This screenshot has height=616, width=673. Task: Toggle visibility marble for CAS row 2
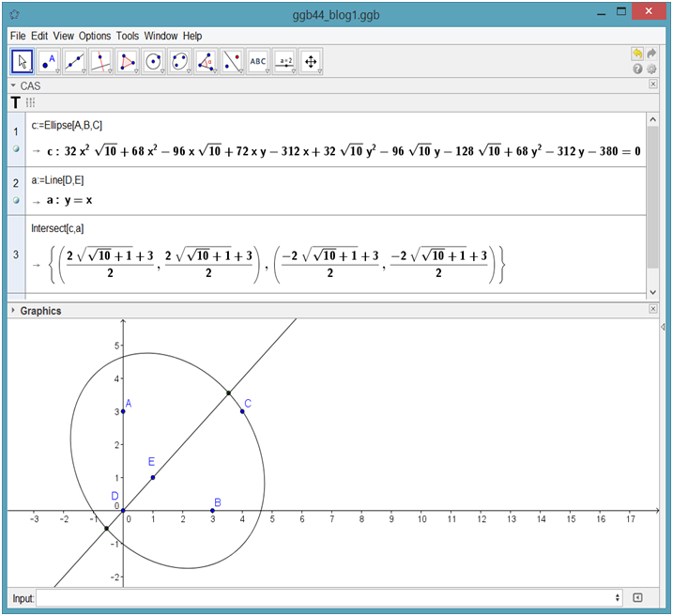pos(16,200)
